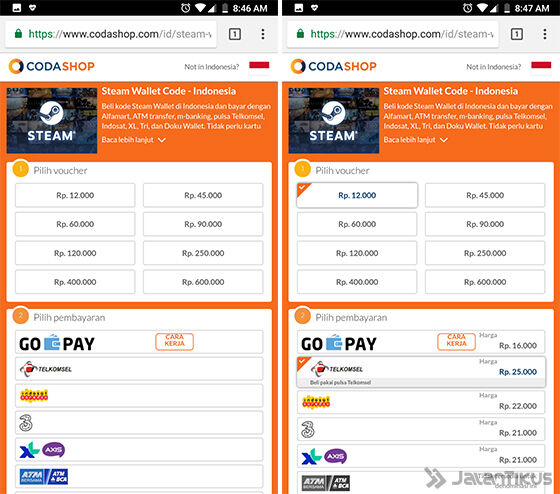Pick Tri (3) payment on left screen

(139, 423)
